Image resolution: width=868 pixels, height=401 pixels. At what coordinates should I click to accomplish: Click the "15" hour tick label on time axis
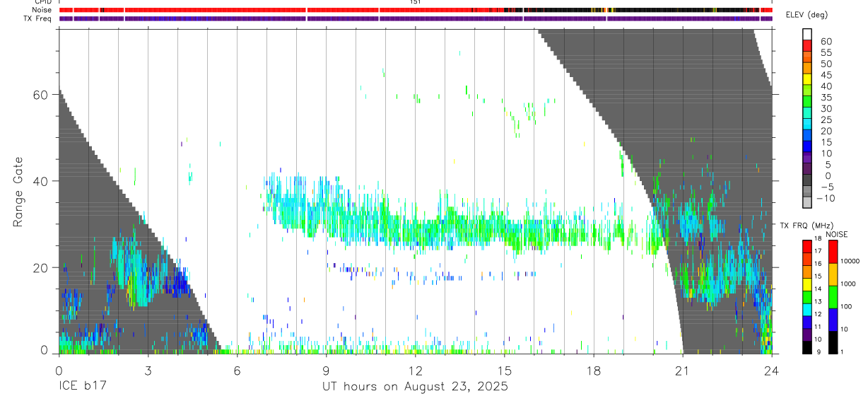pos(504,369)
